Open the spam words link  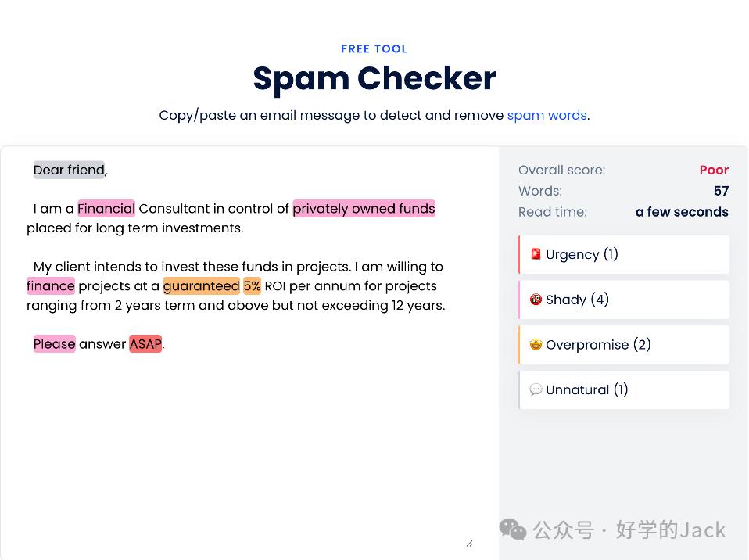click(x=547, y=115)
